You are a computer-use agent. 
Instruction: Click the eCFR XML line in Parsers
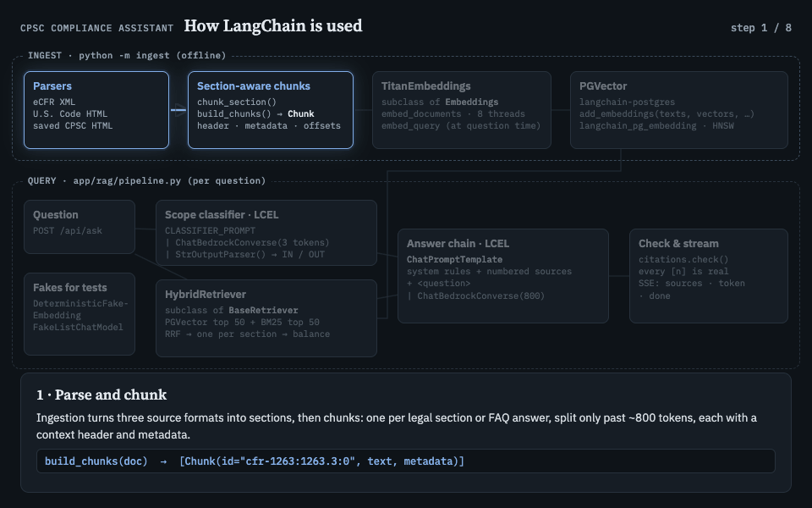pos(54,102)
